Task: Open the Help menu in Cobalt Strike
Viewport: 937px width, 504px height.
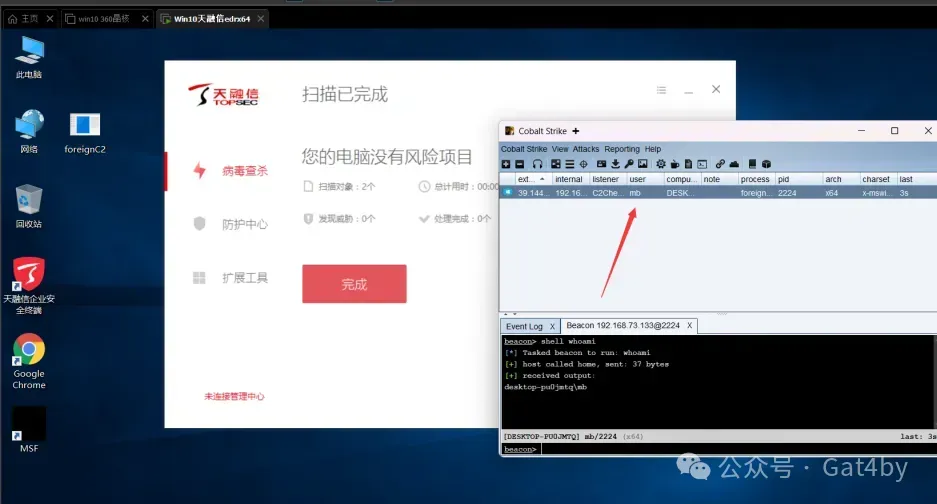Action: coord(653,149)
